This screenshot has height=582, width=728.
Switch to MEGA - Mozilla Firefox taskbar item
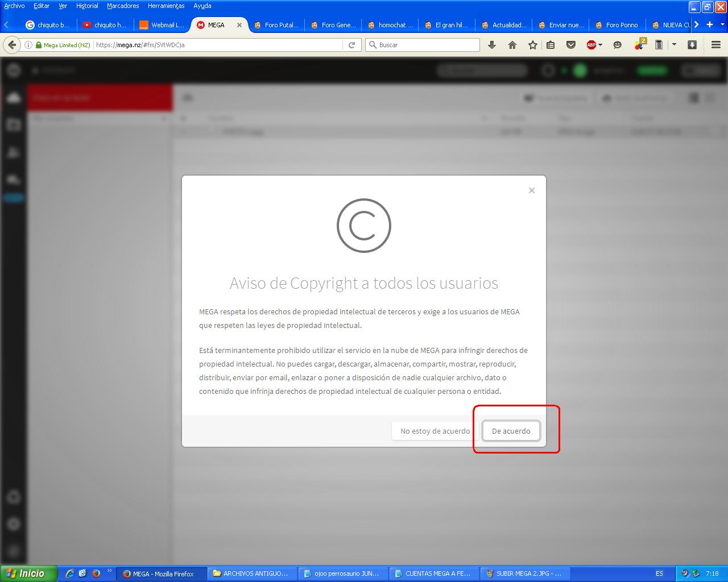[161, 573]
